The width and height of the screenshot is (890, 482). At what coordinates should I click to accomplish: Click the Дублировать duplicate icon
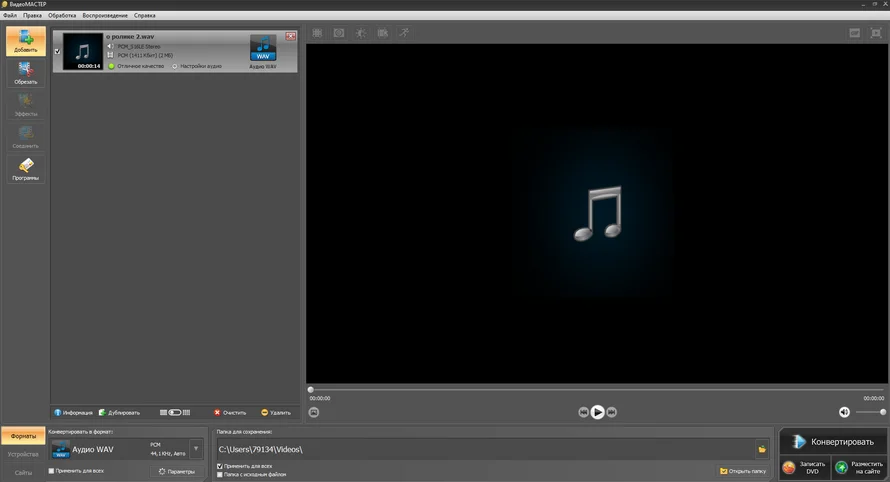(x=102, y=412)
